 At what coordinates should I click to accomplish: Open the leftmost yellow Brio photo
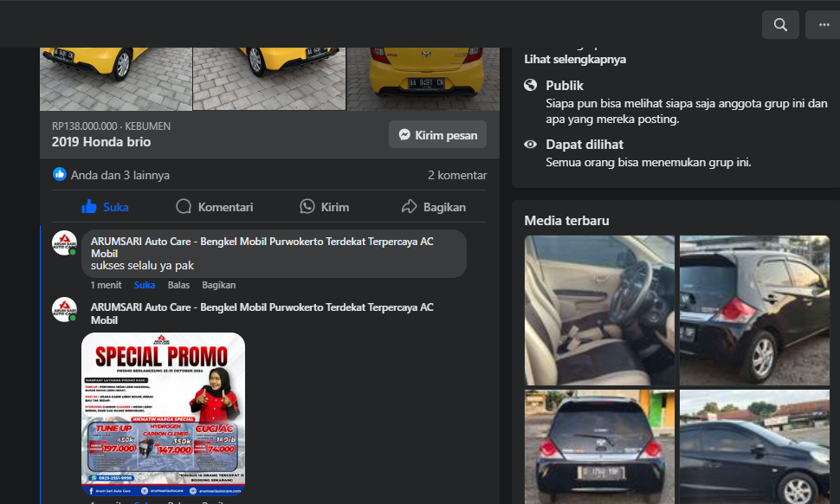coord(116,79)
